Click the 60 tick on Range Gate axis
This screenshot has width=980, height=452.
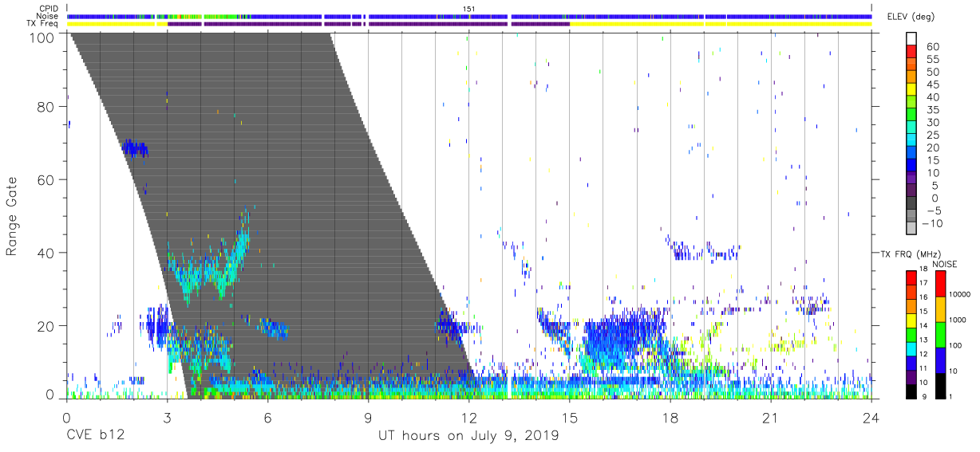point(45,180)
